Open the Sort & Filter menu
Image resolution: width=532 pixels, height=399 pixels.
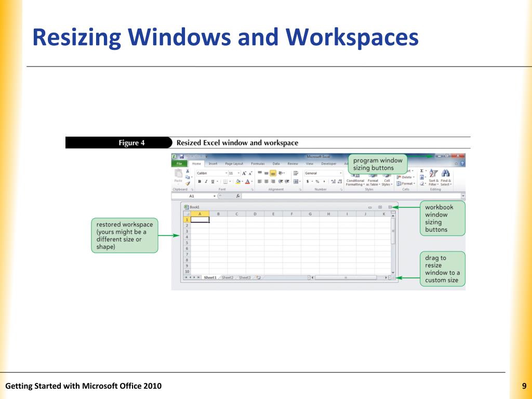click(x=434, y=178)
